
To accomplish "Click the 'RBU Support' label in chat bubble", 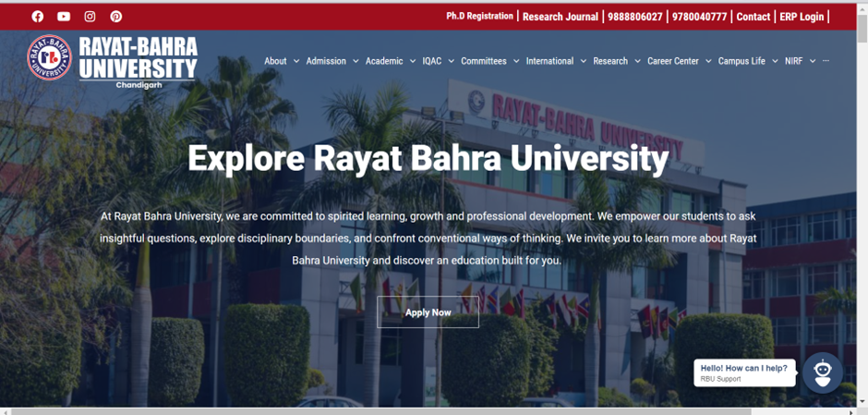I will point(720,379).
